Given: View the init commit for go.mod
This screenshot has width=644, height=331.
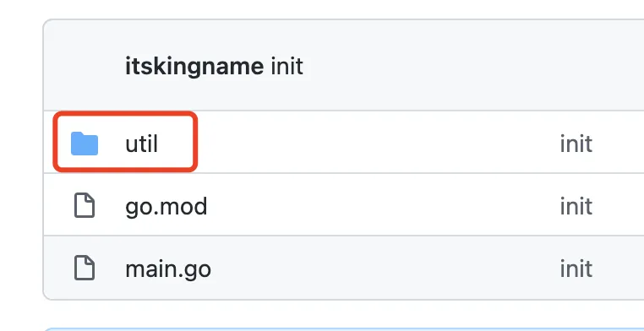Looking at the screenshot, I should click(576, 206).
